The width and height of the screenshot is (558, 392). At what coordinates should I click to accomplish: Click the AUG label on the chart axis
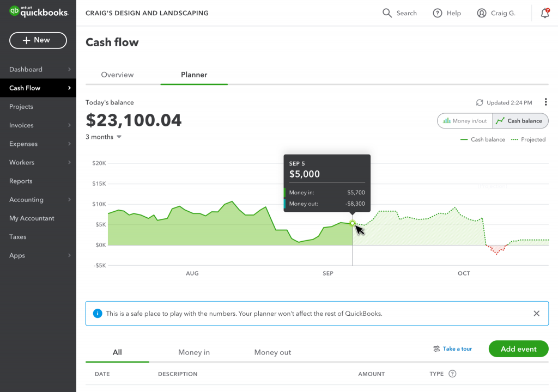pyautogui.click(x=192, y=273)
